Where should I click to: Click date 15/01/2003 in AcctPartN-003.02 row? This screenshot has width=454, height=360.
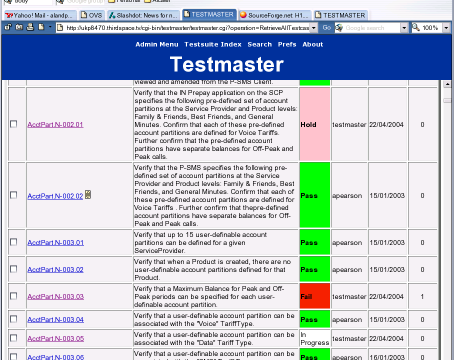(x=387, y=269)
